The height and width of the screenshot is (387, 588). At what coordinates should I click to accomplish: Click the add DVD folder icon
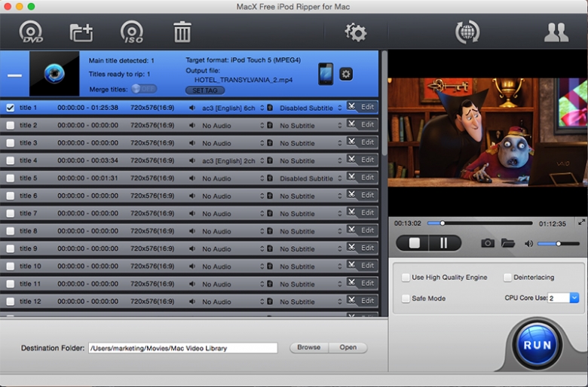point(81,32)
